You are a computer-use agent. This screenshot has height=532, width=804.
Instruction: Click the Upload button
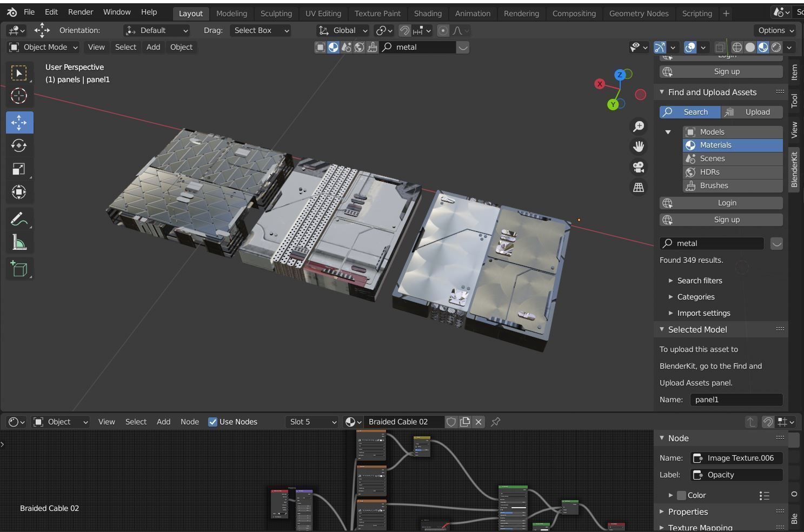752,112
